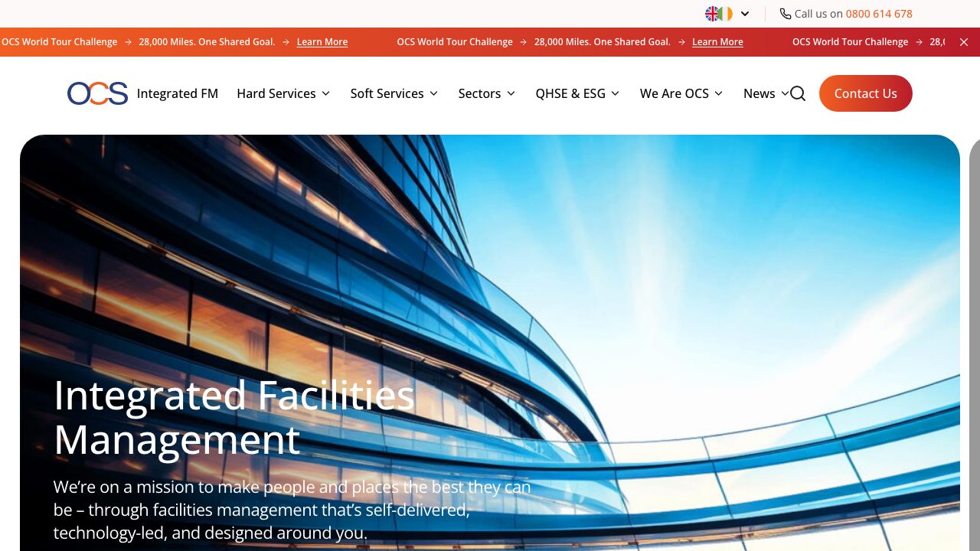
Task: Click the OCS logo
Action: (x=97, y=93)
